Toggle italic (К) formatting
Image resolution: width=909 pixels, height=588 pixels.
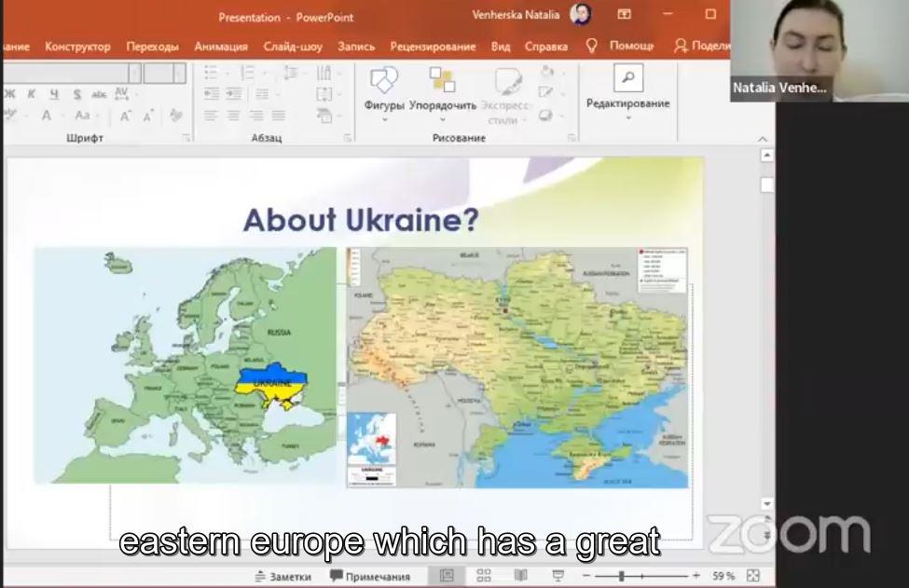(32, 94)
